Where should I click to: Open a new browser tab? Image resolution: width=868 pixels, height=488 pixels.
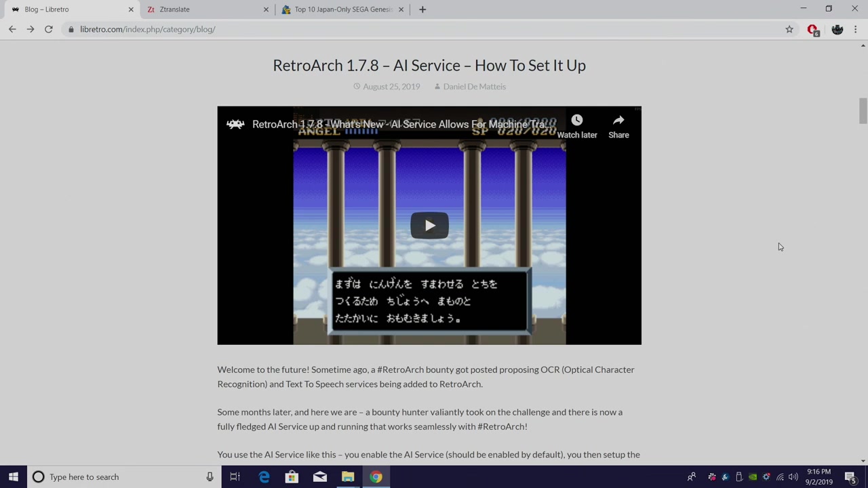422,9
